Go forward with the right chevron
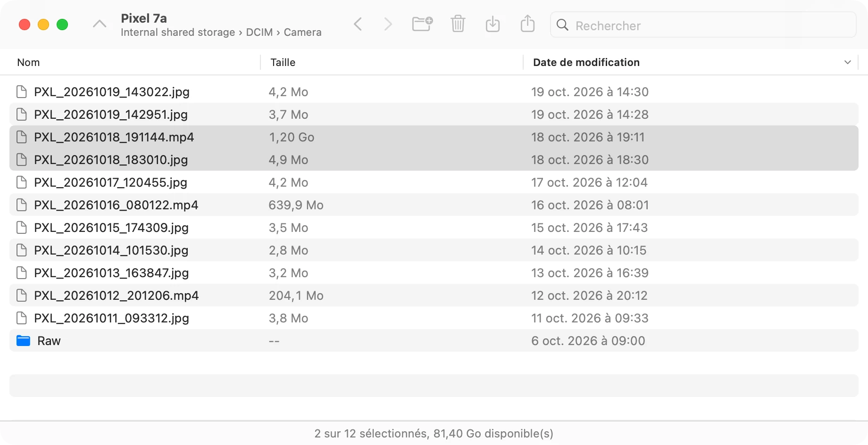 [x=388, y=24]
